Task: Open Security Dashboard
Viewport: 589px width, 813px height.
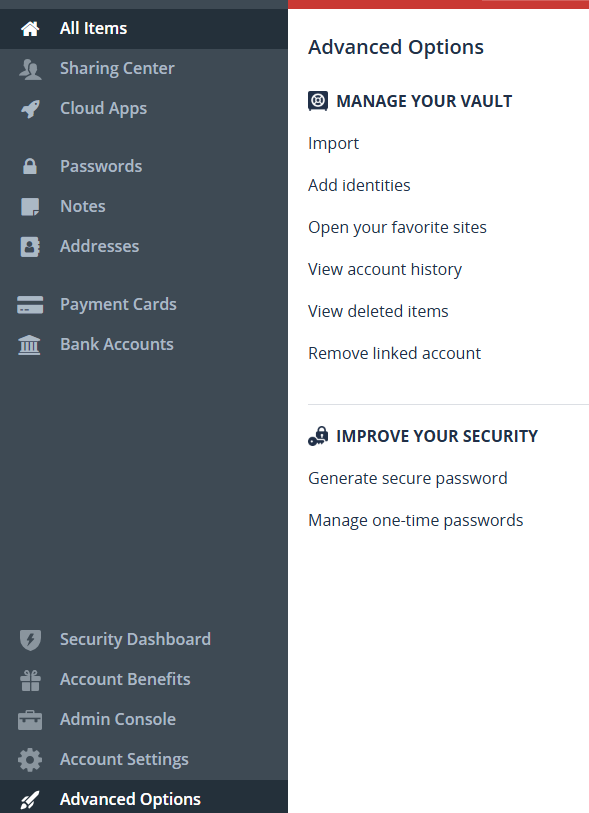Action: click(x=144, y=639)
